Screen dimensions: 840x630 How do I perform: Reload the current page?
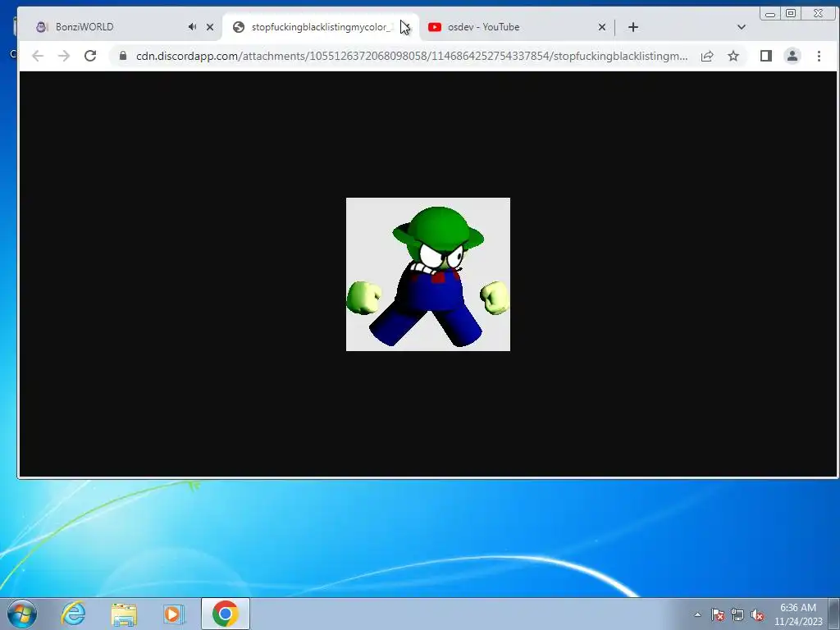pyautogui.click(x=90, y=56)
